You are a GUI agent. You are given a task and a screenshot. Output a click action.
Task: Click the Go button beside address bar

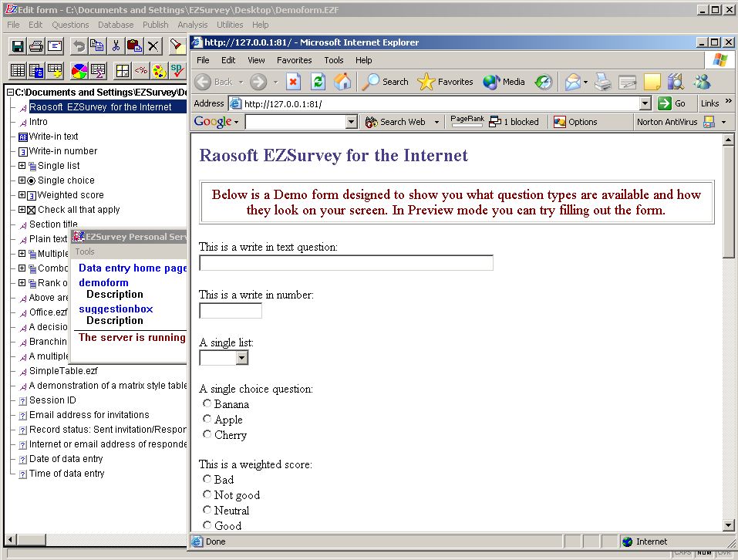(672, 103)
